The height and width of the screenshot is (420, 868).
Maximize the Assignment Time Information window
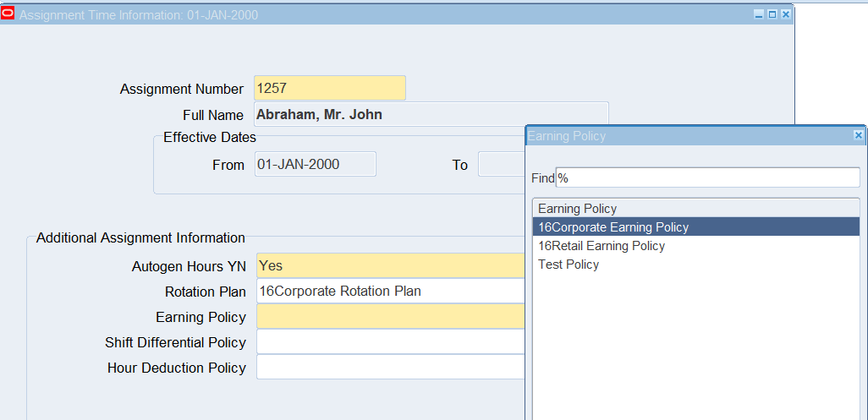point(772,14)
